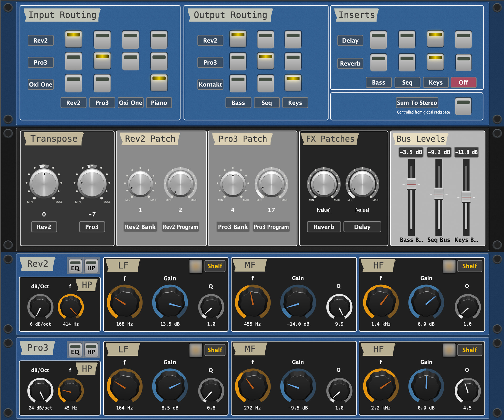The image size is (504, 420).
Task: Click the Rev2 Program patch knob
Action: pyautogui.click(x=180, y=184)
